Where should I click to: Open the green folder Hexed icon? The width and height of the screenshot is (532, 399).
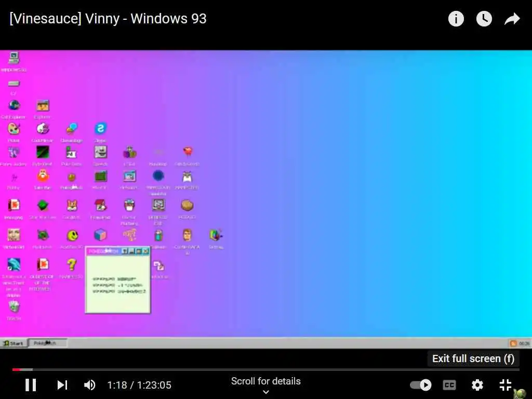[100, 176]
